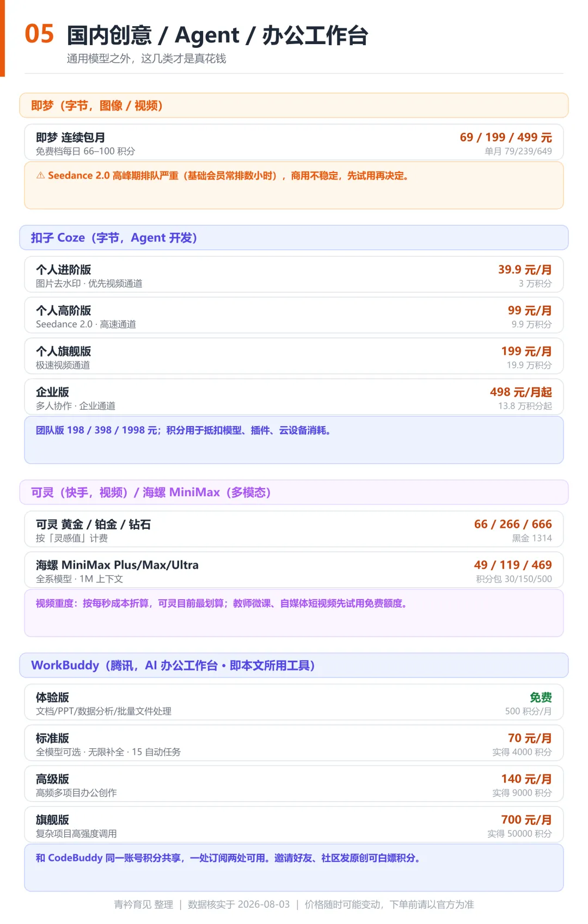Screen dimensions: 588x924
Task: Click the 13.8 万积分起 credit amount
Action: pos(525,406)
